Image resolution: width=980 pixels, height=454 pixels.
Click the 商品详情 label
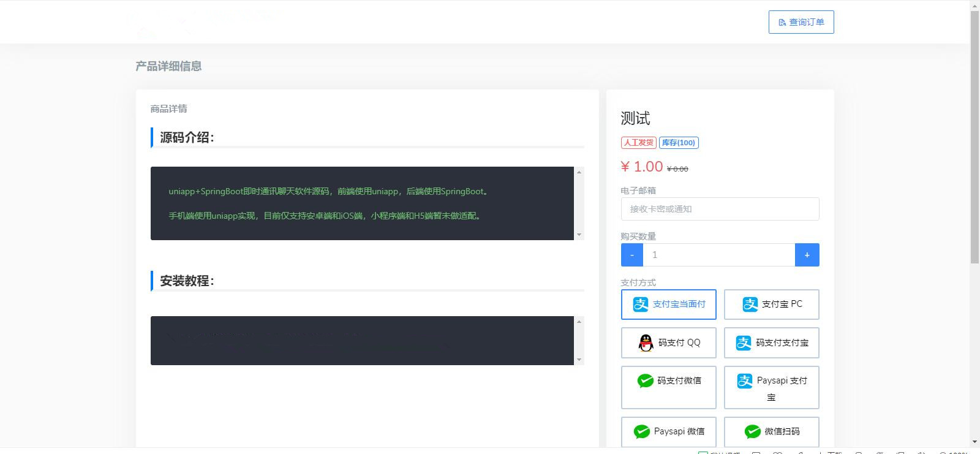[x=169, y=109]
